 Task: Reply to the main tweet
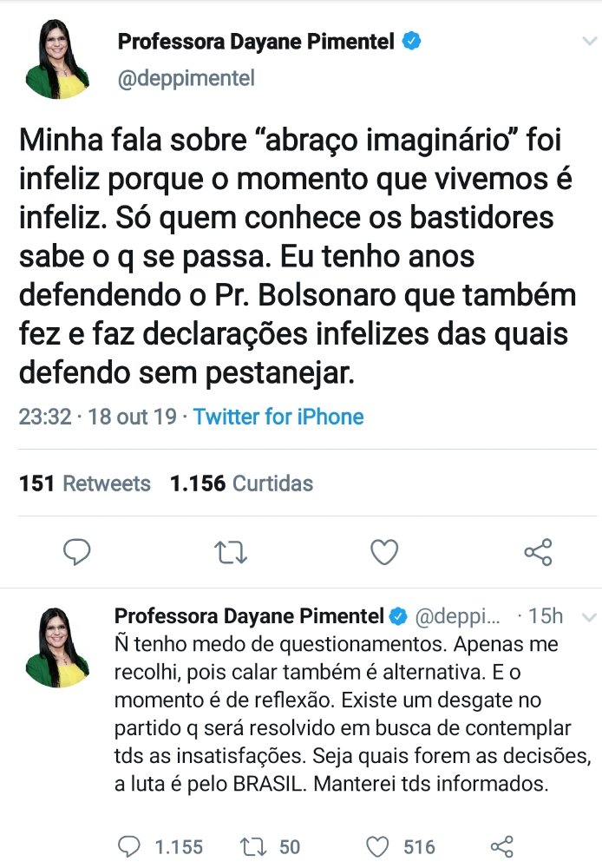click(x=78, y=551)
